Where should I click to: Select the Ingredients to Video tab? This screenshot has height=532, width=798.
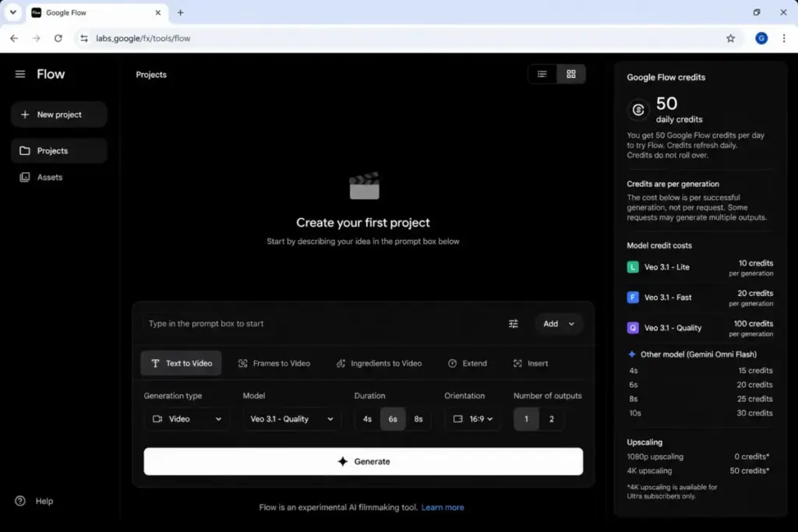coord(380,363)
